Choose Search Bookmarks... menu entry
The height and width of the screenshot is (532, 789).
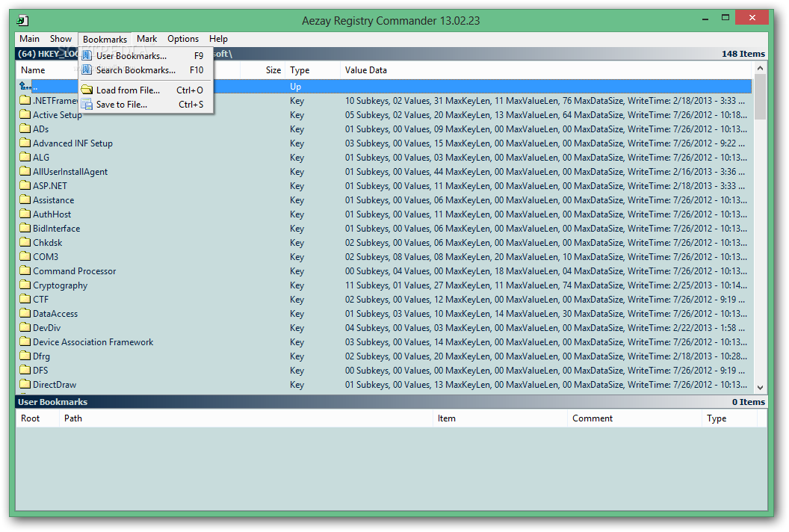(146, 69)
